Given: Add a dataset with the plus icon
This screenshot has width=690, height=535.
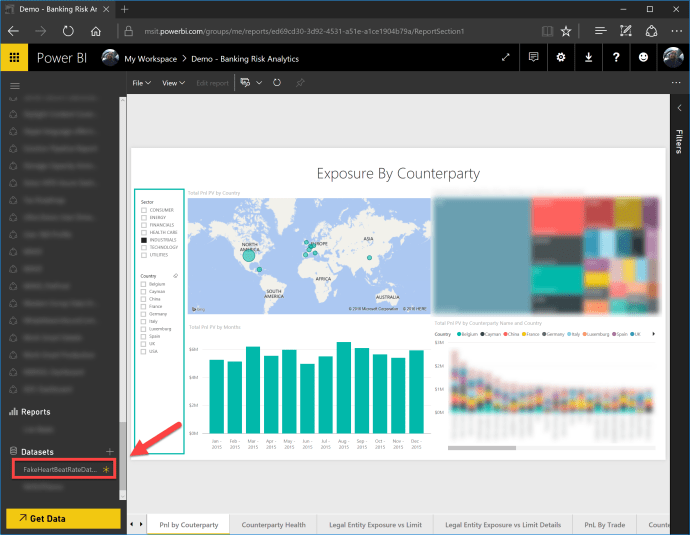Looking at the screenshot, I should point(110,451).
